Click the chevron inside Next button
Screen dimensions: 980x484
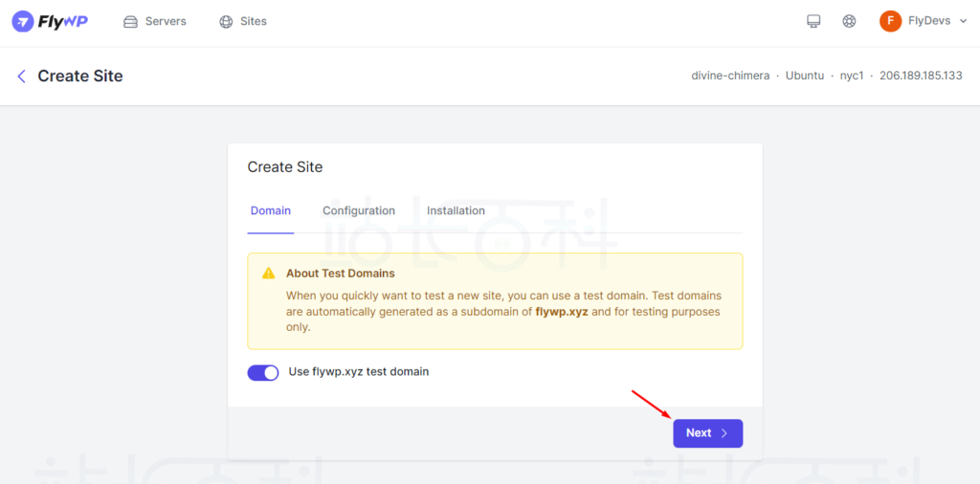[x=724, y=433]
